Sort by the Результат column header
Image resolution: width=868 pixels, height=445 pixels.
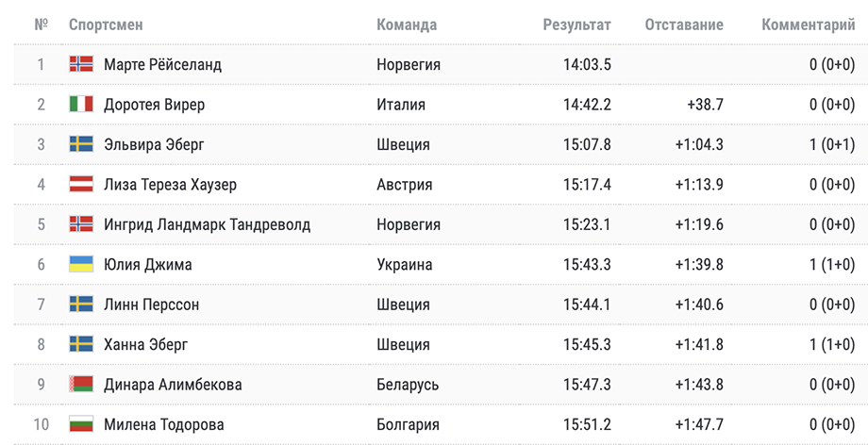(x=576, y=25)
